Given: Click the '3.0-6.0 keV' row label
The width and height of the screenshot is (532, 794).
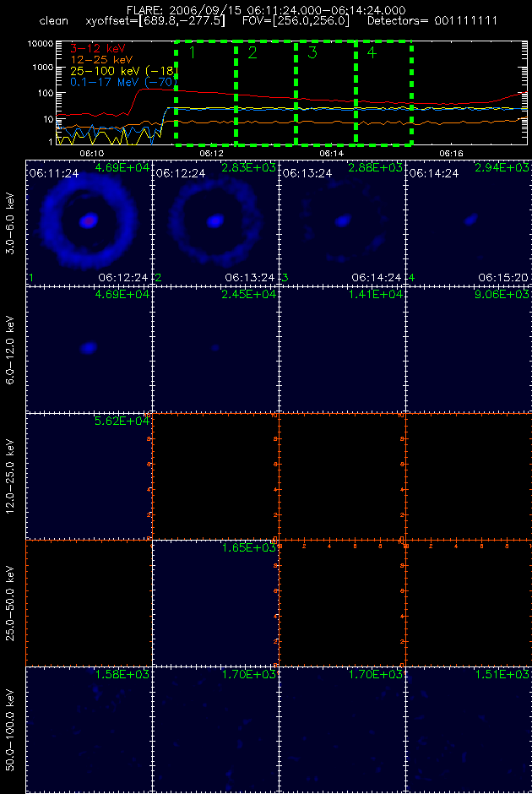Looking at the screenshot, I should [12, 223].
